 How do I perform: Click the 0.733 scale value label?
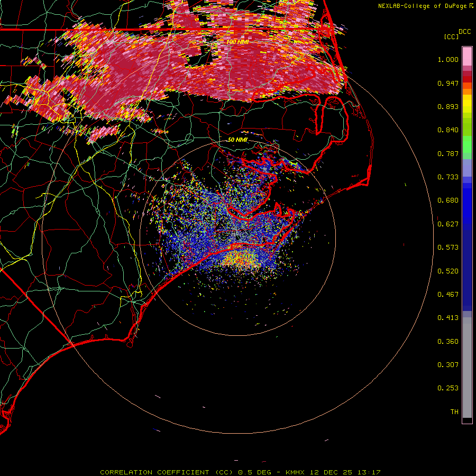448,177
